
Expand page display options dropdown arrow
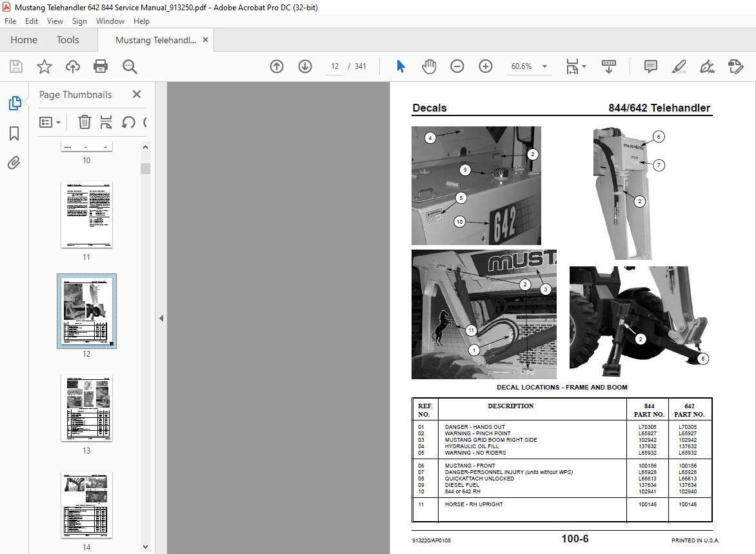[x=584, y=66]
